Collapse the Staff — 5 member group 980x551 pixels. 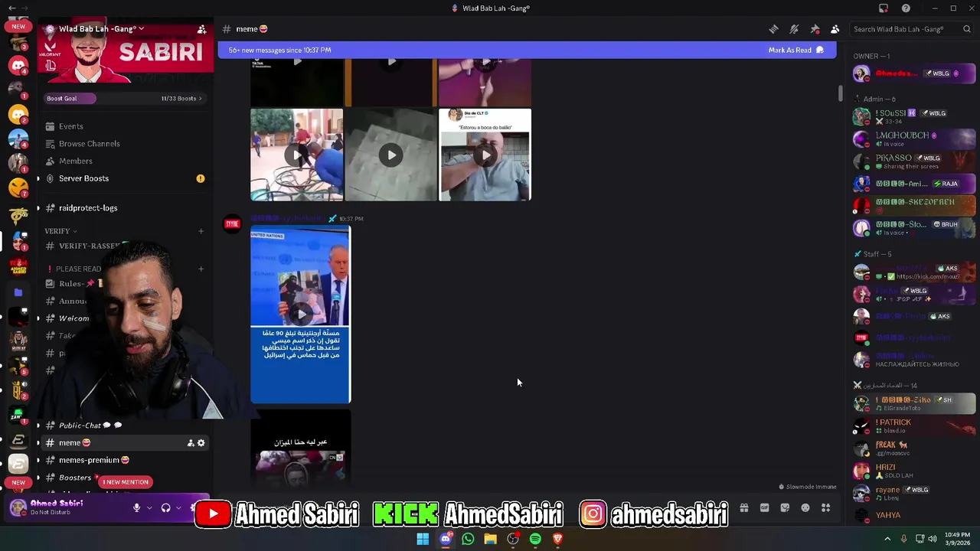(x=872, y=254)
